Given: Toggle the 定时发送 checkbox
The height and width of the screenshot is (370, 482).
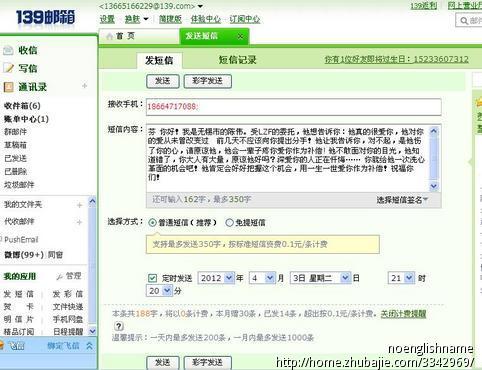Looking at the screenshot, I should pyautogui.click(x=152, y=278).
